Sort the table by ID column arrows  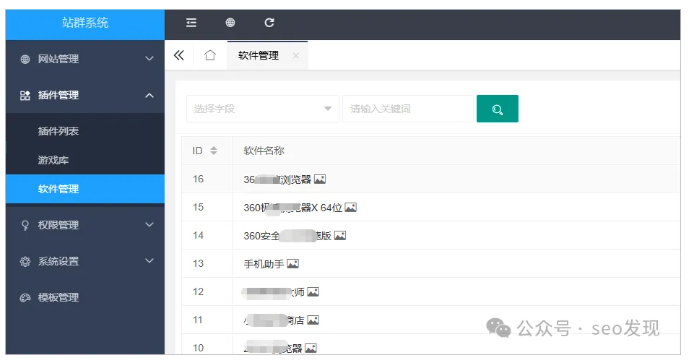[x=214, y=151]
